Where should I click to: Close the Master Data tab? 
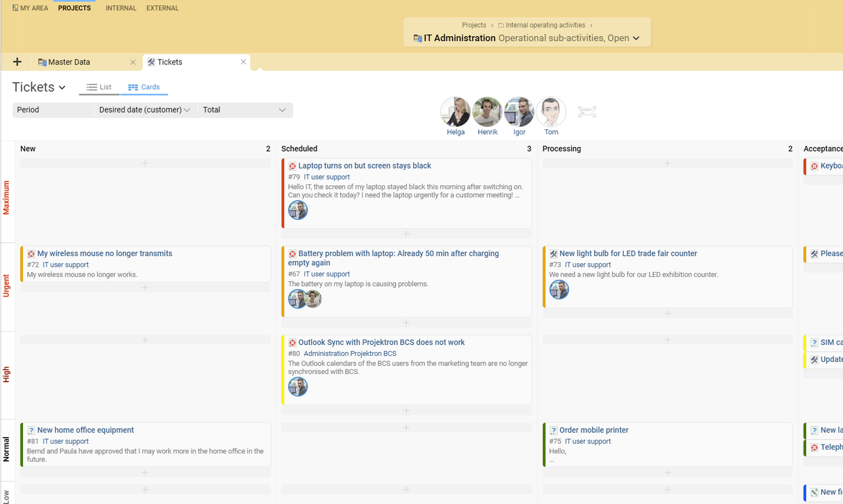[x=133, y=62]
